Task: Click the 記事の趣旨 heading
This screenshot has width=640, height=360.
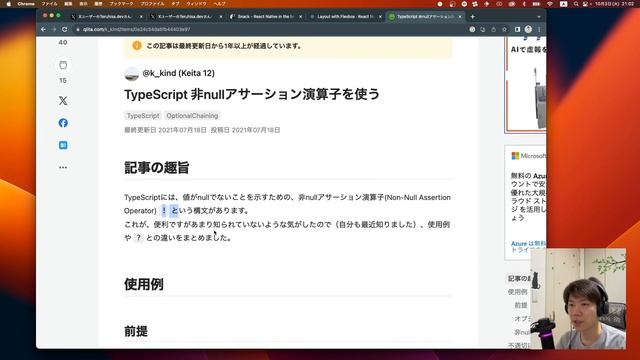Action: coord(157,168)
